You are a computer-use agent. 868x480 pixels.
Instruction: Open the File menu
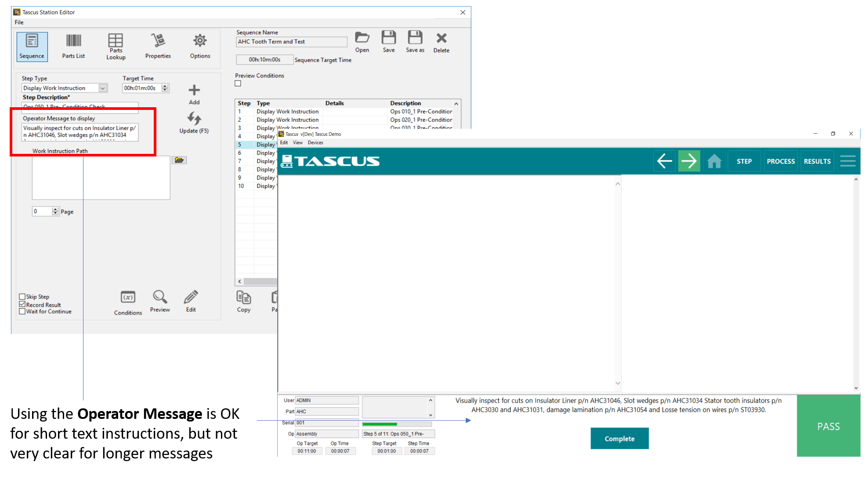pos(19,22)
